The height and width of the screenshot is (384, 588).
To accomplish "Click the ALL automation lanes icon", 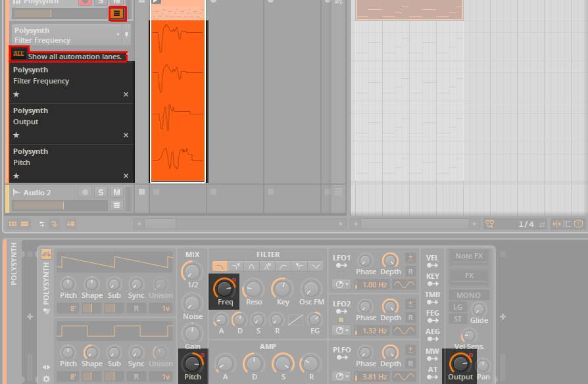I will pos(18,55).
